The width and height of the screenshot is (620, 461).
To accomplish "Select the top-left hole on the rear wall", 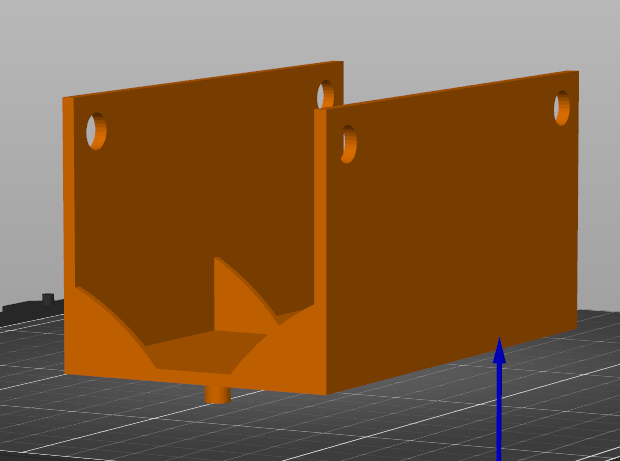I will tap(96, 131).
